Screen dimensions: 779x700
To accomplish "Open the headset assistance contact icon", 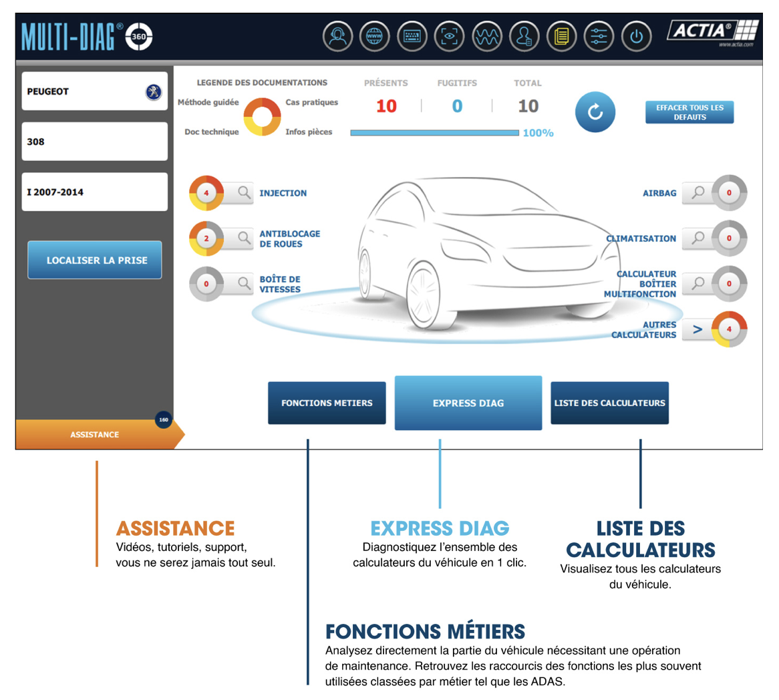I will point(338,36).
